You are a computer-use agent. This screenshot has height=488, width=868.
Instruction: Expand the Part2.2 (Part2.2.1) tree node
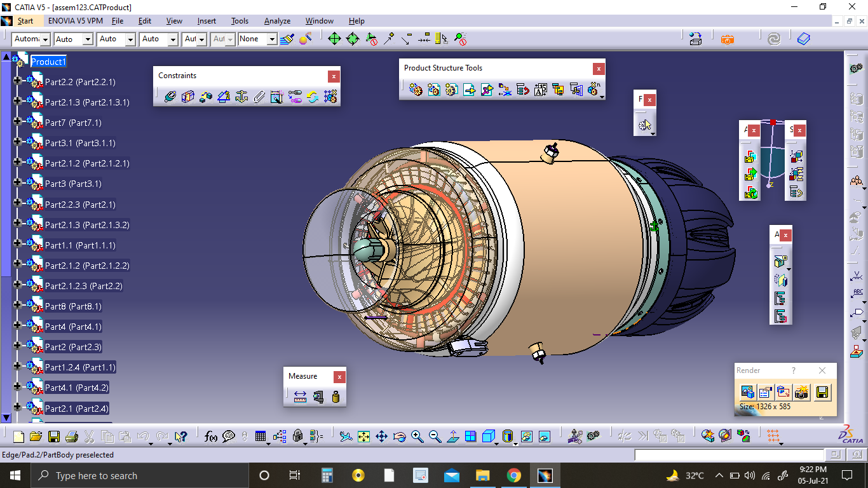[x=17, y=81]
